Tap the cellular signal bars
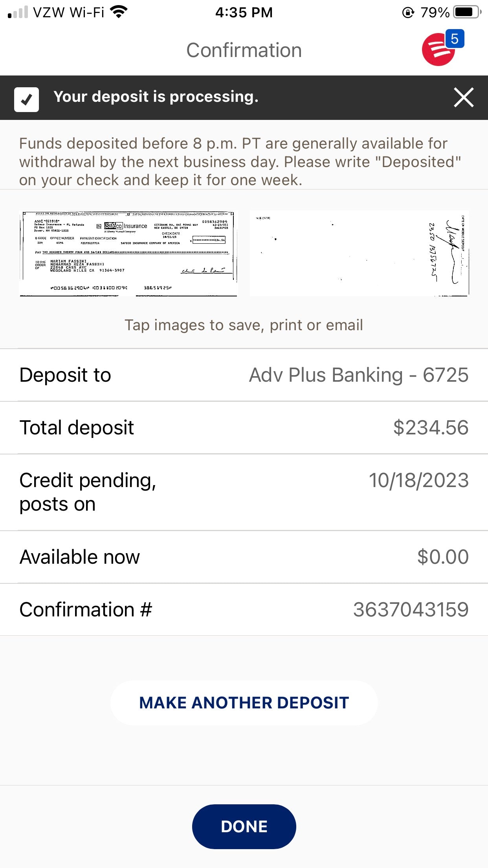Viewport: 488px width, 868px height. tap(18, 12)
